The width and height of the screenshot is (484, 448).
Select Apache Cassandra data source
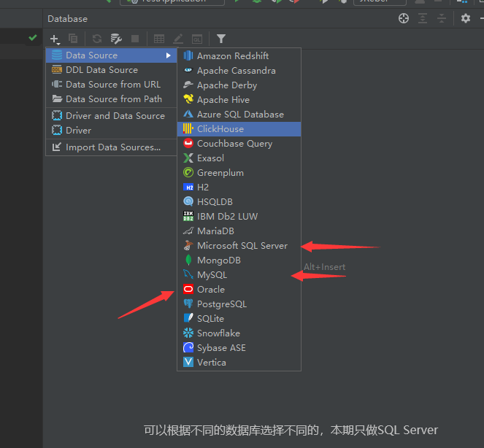coord(239,70)
